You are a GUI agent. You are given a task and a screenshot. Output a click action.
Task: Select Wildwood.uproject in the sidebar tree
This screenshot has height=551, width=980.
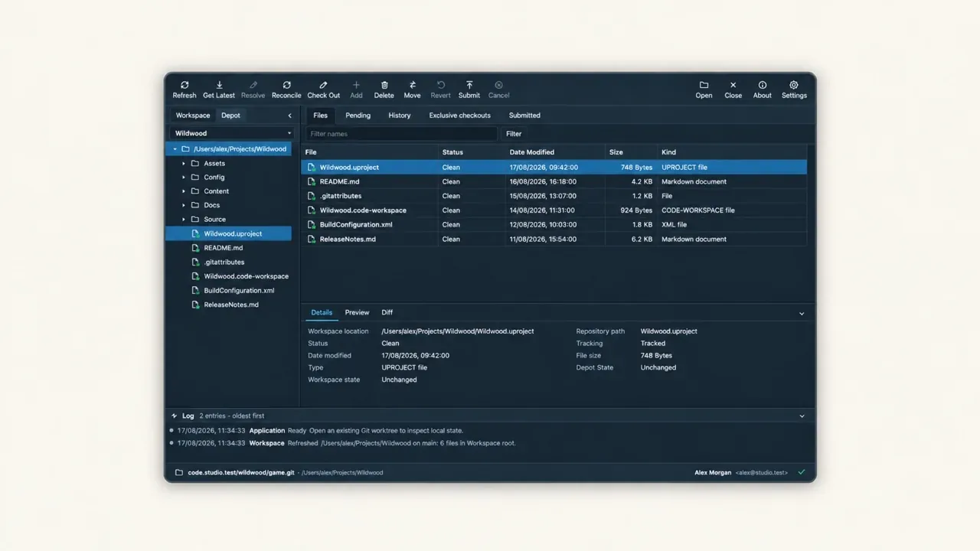pos(228,233)
